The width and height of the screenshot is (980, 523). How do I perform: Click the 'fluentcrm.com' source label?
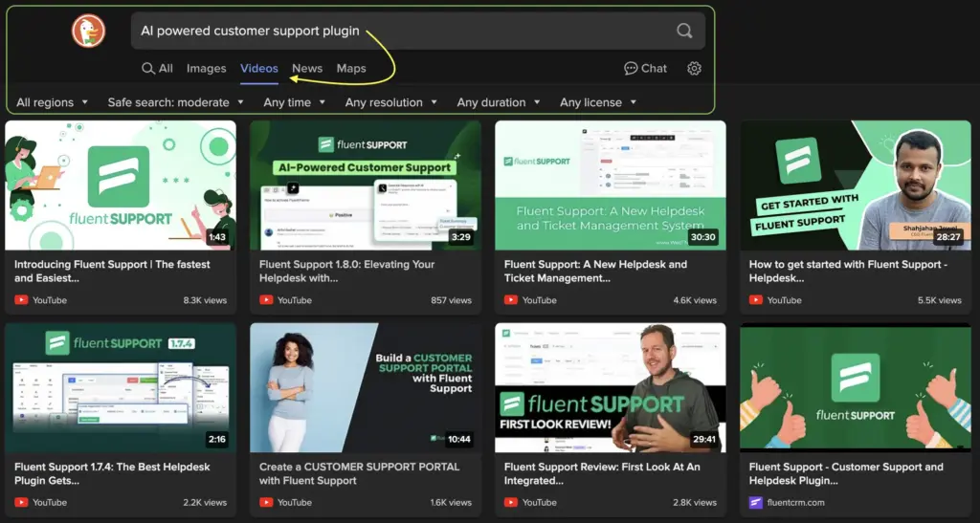(795, 502)
